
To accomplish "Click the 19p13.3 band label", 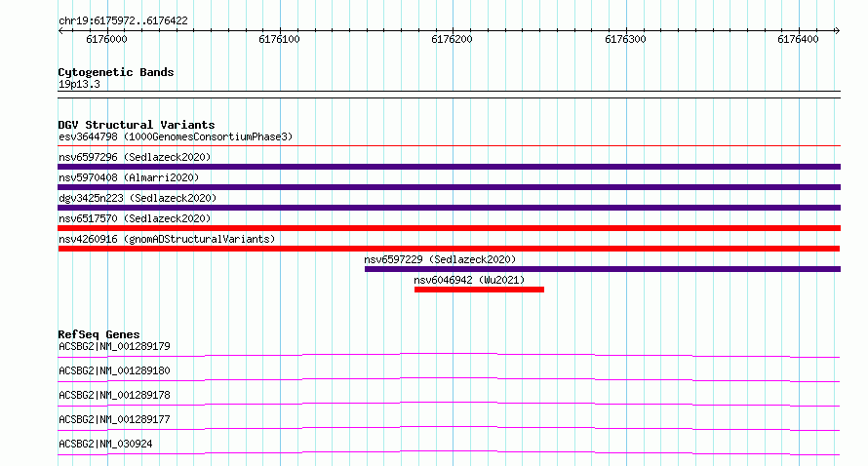I will [x=79, y=84].
